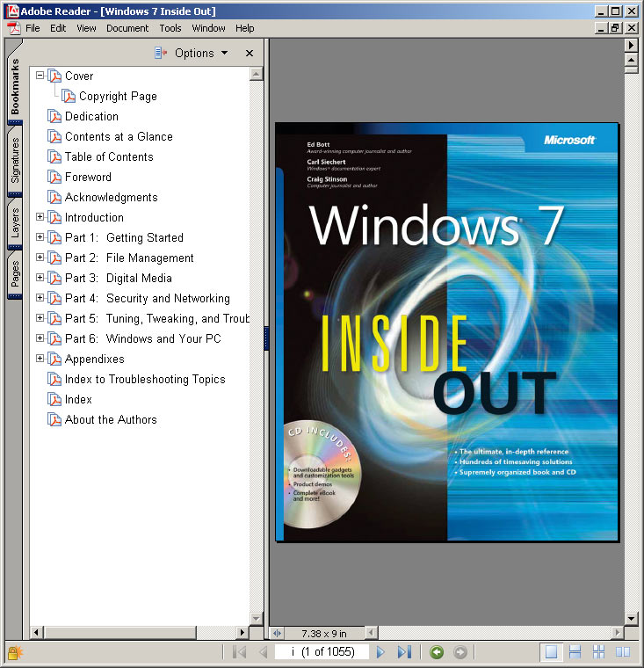644x668 pixels.
Task: Click the bookmarks panel scroll-up arrow
Action: (256, 74)
